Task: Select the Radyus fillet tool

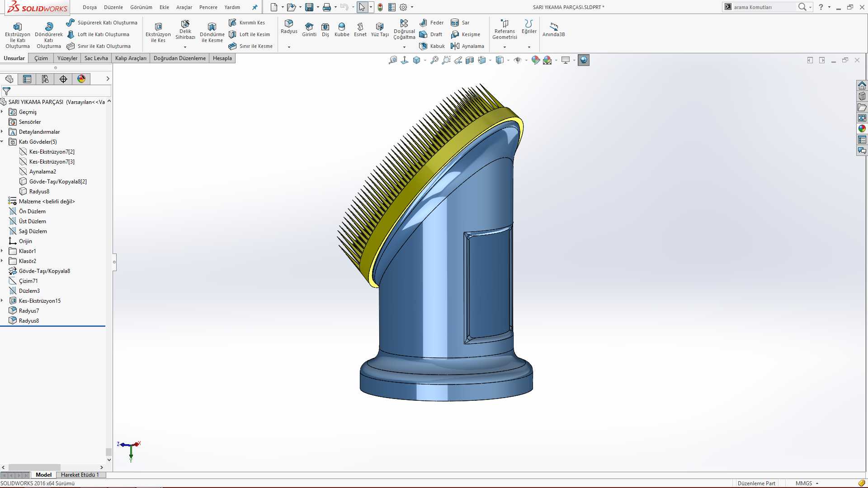Action: 289,27
